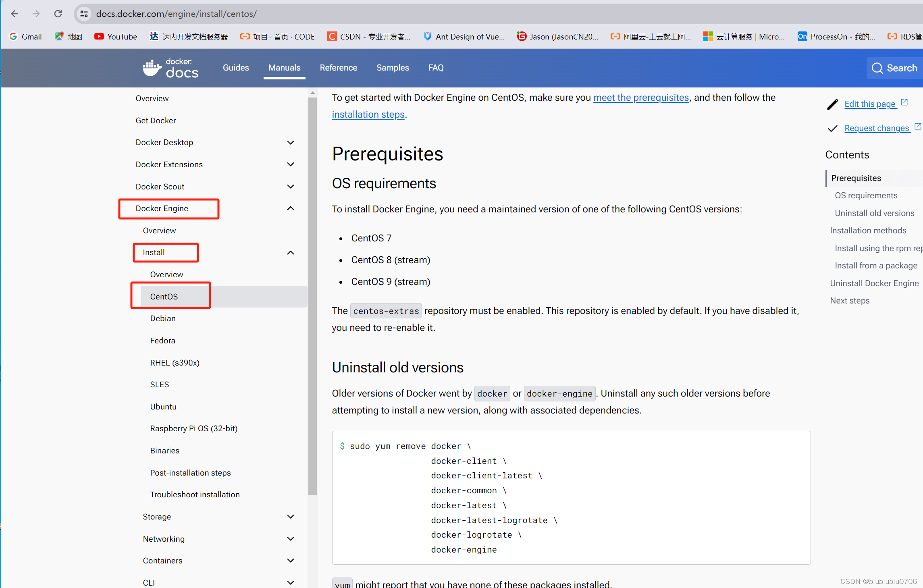The height and width of the screenshot is (588, 923).
Task: Open the YouTube bookmark
Action: (x=116, y=37)
